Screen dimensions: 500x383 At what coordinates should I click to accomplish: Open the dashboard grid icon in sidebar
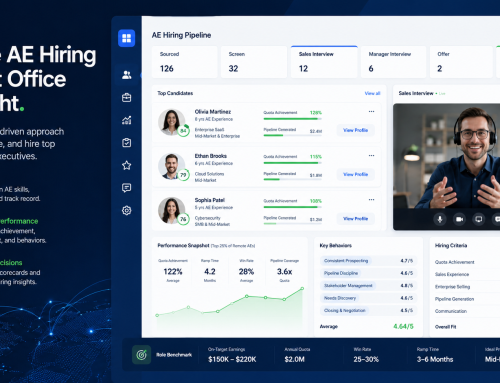click(x=126, y=38)
